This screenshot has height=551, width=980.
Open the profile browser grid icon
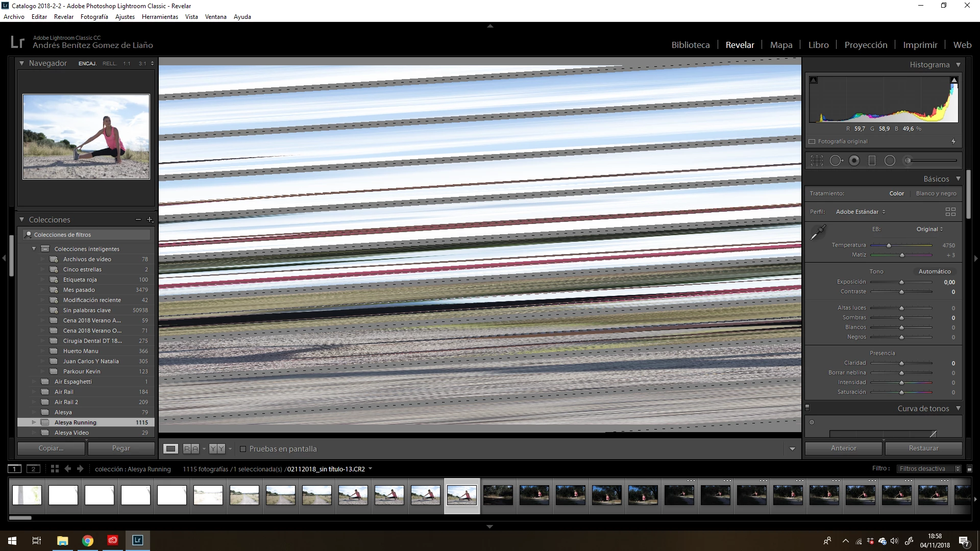point(950,212)
